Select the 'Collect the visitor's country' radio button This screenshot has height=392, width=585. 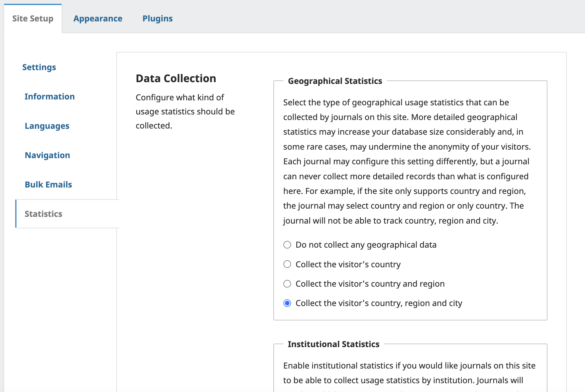coord(287,264)
